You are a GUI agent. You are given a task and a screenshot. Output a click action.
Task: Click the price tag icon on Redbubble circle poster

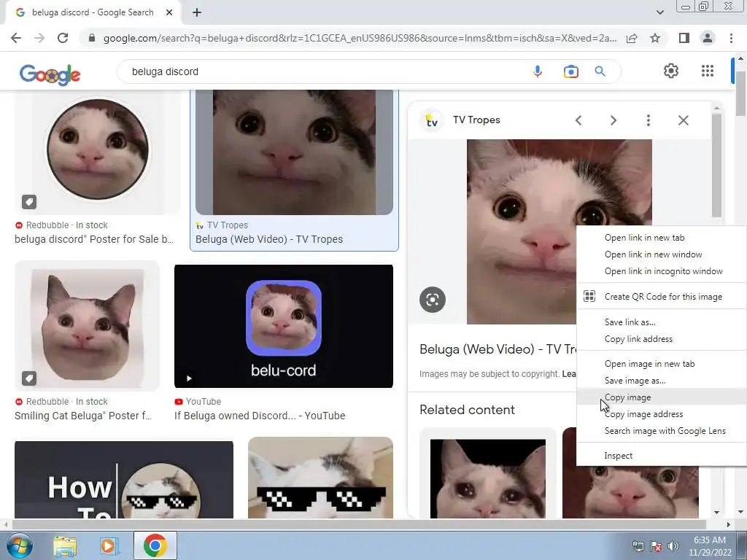[x=29, y=202]
